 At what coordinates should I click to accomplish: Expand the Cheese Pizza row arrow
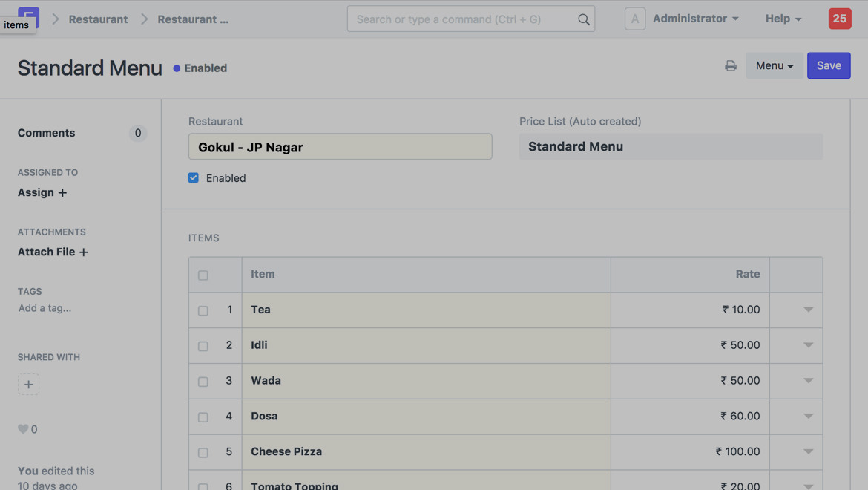point(808,451)
